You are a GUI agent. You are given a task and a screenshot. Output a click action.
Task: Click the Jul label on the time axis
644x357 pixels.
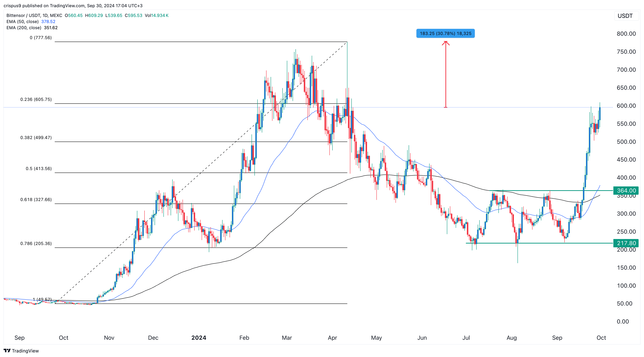click(466, 338)
